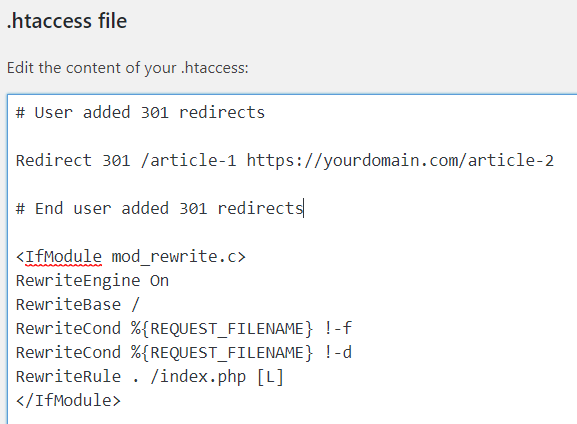Screen dimensions: 577x424
Task: Click the '.htaccess file' heading
Action: 67,21
